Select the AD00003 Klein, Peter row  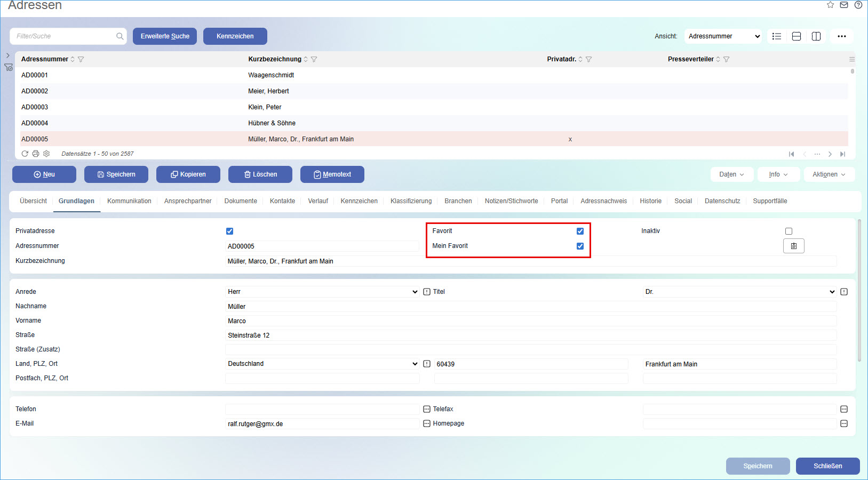[x=434, y=107]
